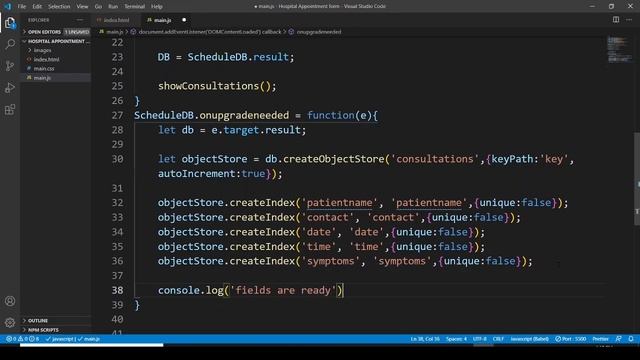This screenshot has height=360, width=640.
Task: Open the Edit menu
Action: click(37, 7)
